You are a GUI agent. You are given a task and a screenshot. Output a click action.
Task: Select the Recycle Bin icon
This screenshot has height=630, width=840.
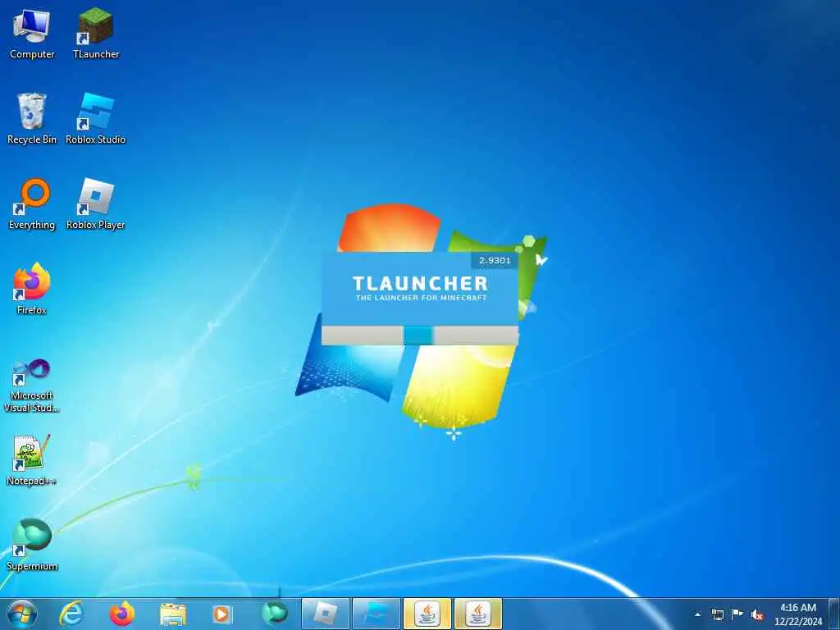click(32, 119)
